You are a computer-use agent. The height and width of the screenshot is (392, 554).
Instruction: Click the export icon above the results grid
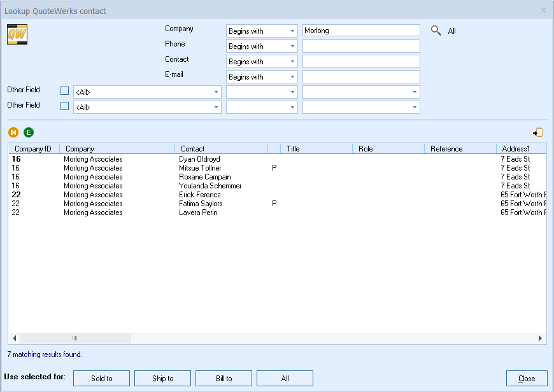538,132
